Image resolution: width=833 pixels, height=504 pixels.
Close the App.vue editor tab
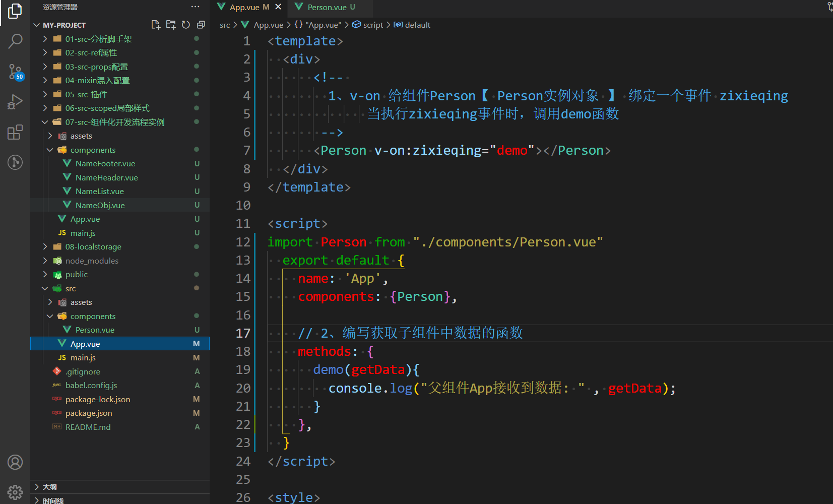[278, 7]
